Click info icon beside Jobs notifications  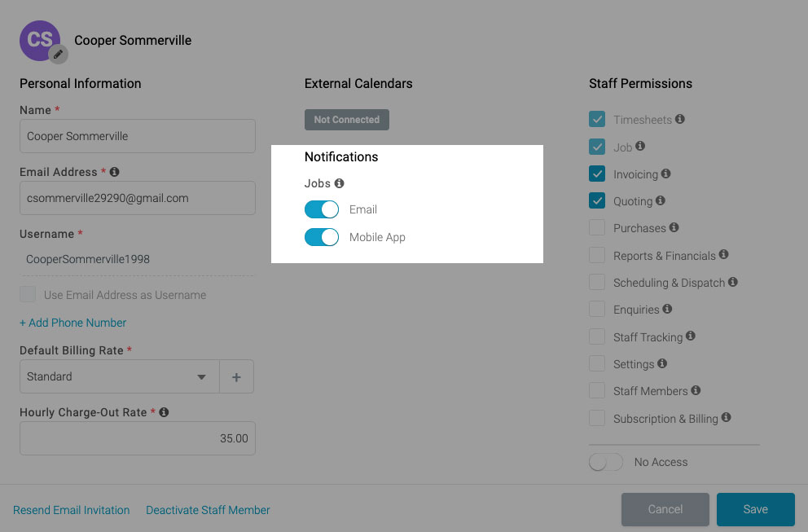click(339, 183)
